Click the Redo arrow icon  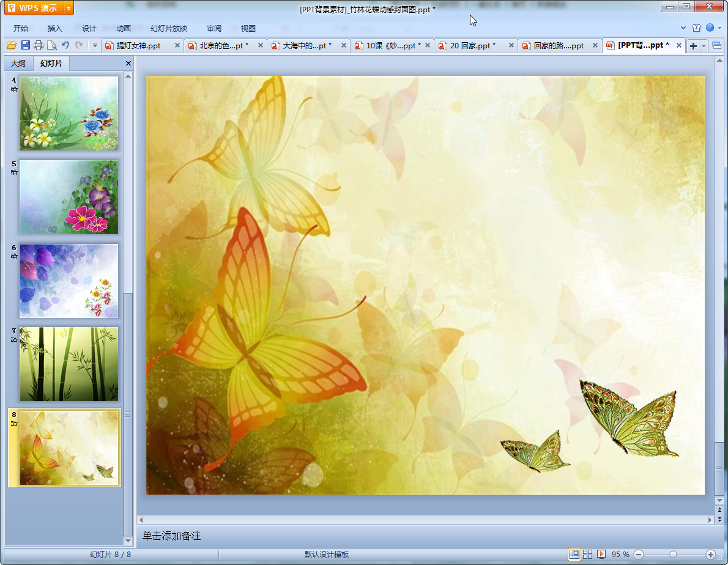pyautogui.click(x=79, y=45)
